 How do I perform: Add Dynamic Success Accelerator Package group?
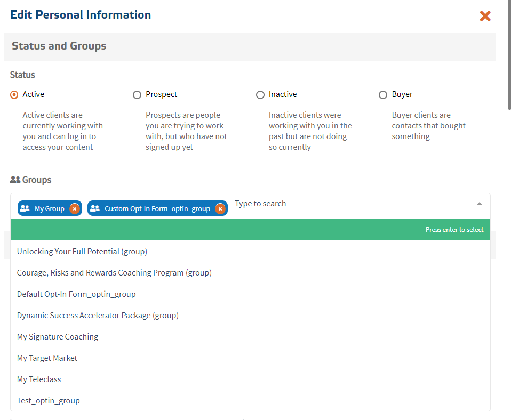98,315
